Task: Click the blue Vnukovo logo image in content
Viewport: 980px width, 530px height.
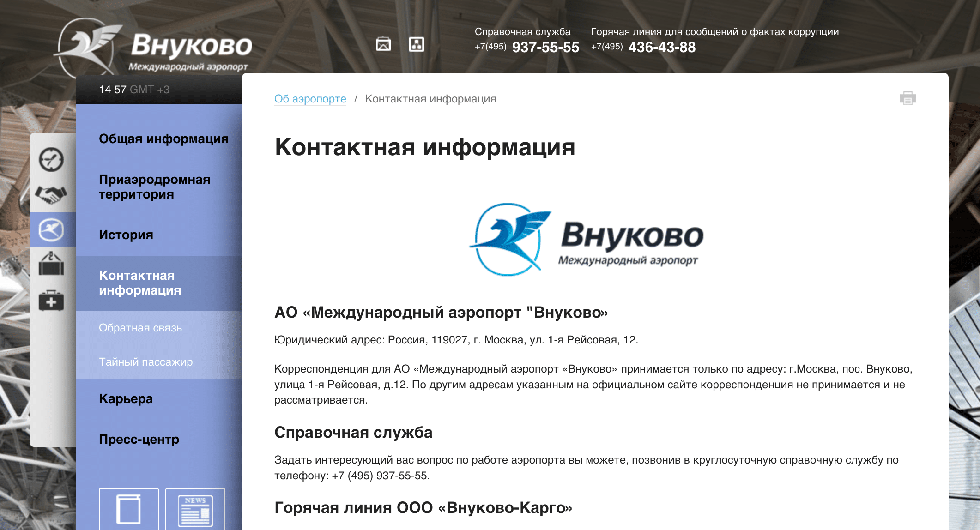Action: pos(586,240)
